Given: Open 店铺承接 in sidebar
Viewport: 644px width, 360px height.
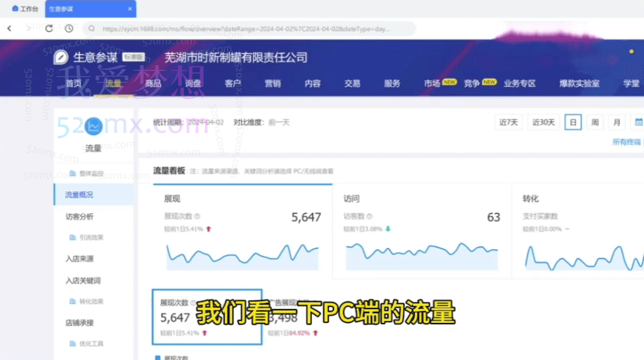Looking at the screenshot, I should click(x=79, y=323).
